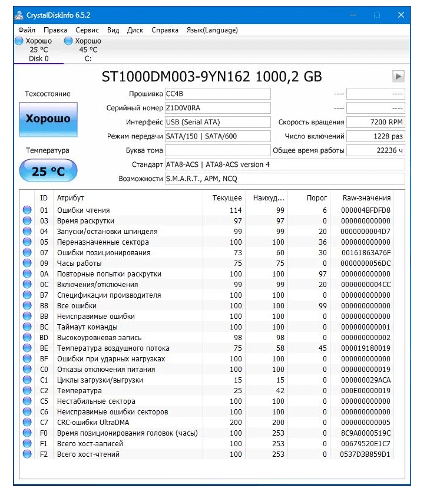The image size is (430, 504).
Task: Select row Время позиционирования головок (часы)
Action: point(207,433)
